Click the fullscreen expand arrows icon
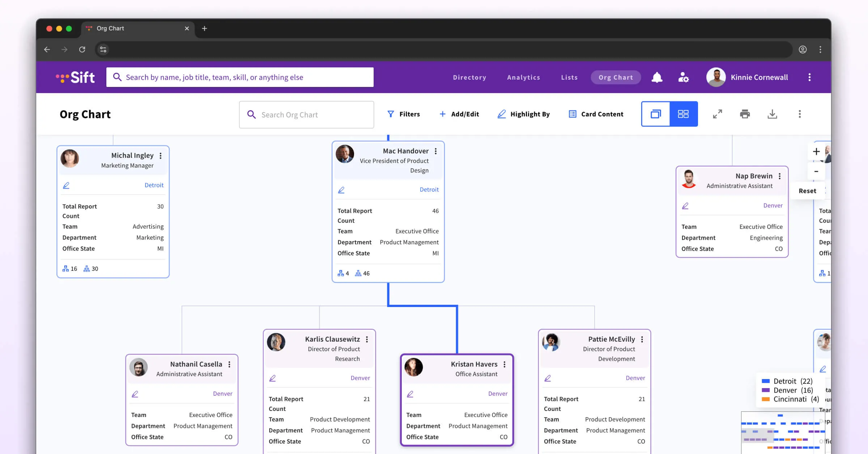 tap(718, 114)
